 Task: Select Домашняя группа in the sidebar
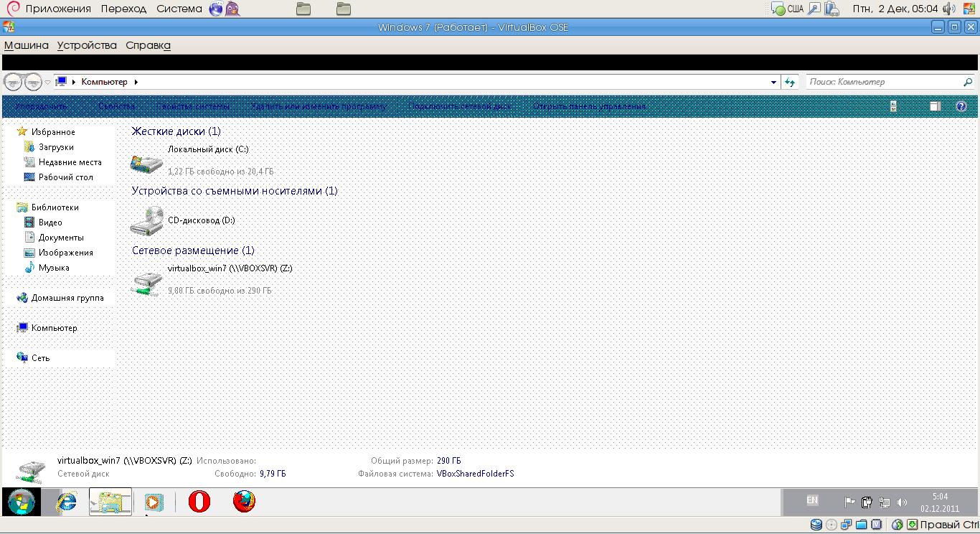tap(67, 298)
